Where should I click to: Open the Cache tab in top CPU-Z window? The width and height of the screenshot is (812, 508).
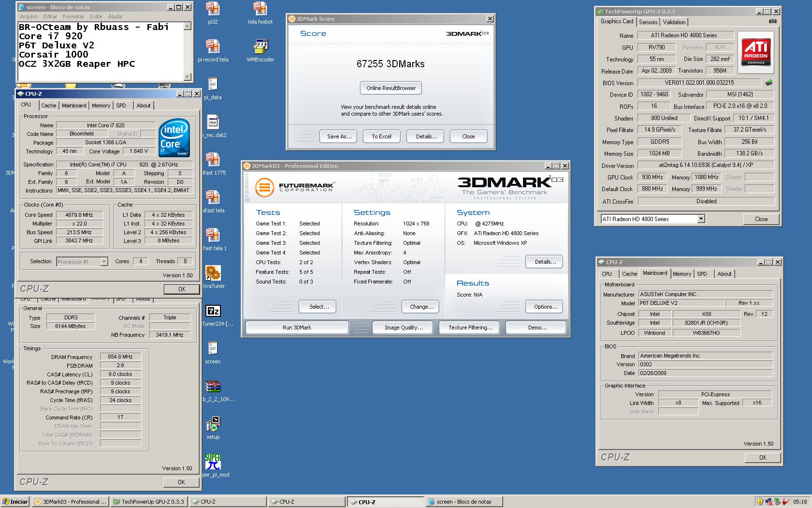(x=48, y=105)
